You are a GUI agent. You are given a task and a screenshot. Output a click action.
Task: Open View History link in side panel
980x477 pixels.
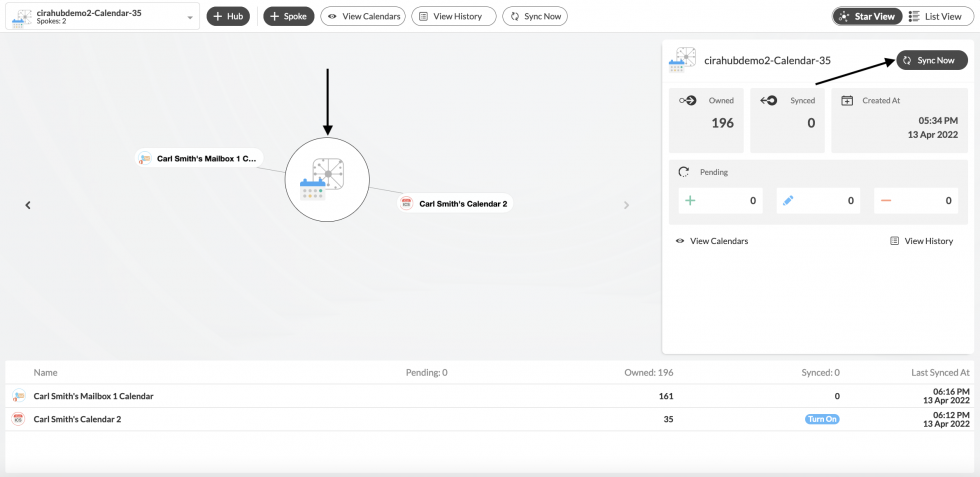pos(929,241)
